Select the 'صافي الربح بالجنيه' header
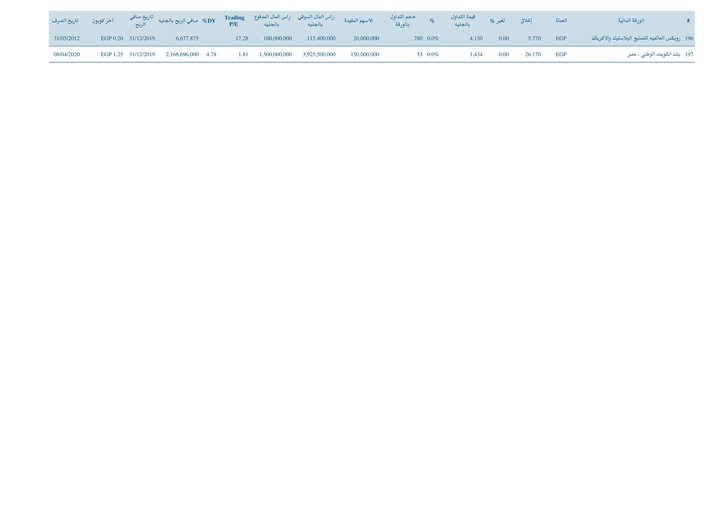The width and height of the screenshot is (720, 509). pos(179,21)
